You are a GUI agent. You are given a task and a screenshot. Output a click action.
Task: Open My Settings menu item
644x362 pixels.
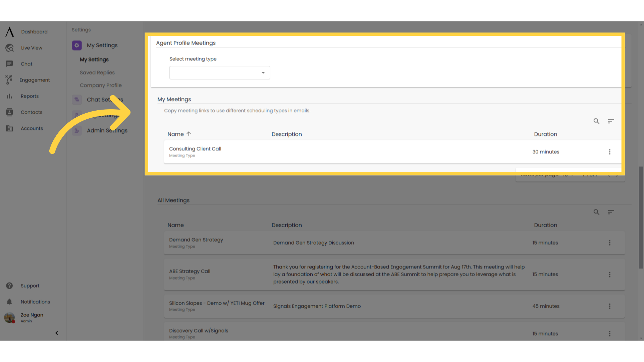coord(94,59)
